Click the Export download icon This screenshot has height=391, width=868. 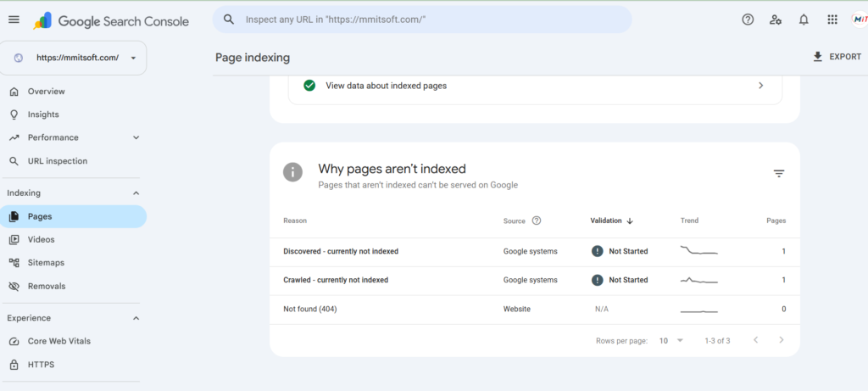pyautogui.click(x=818, y=57)
